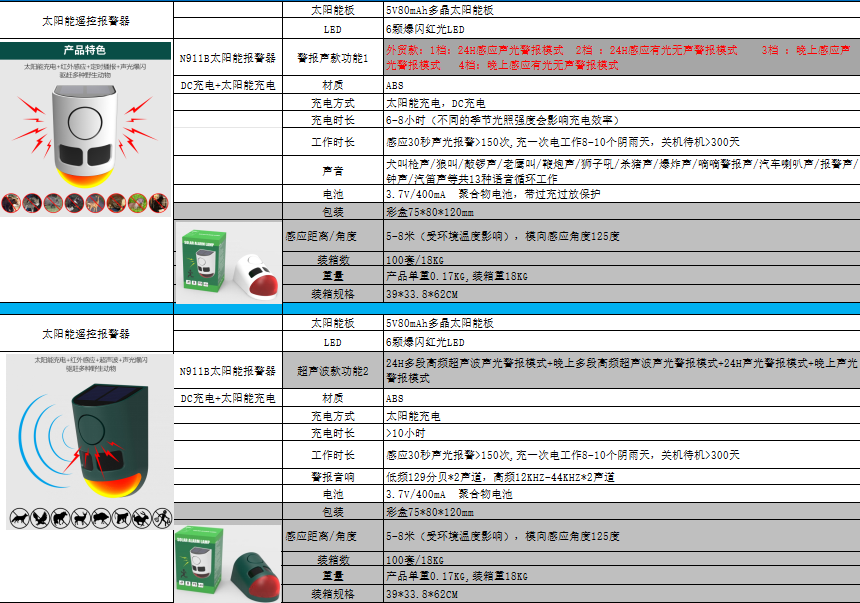860x603 pixels.
Task: Select the cell listing 13 sound types
Action: pyautogui.click(x=620, y=169)
